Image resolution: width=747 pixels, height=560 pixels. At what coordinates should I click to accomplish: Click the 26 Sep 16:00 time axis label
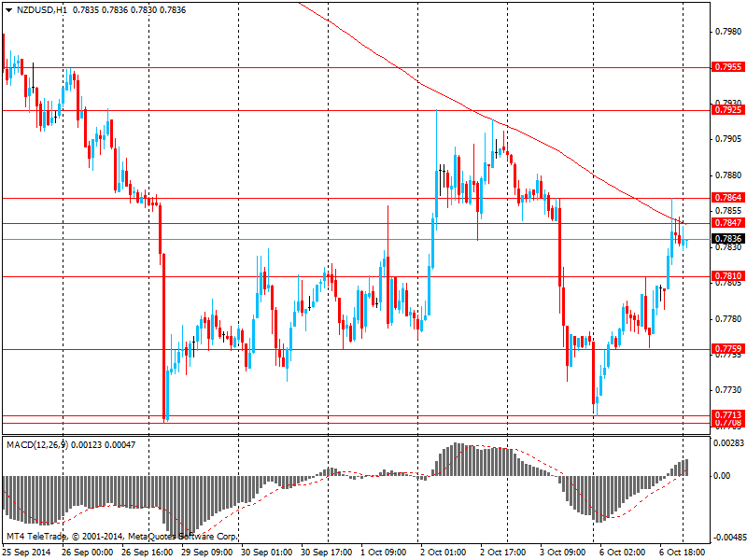pos(148,553)
